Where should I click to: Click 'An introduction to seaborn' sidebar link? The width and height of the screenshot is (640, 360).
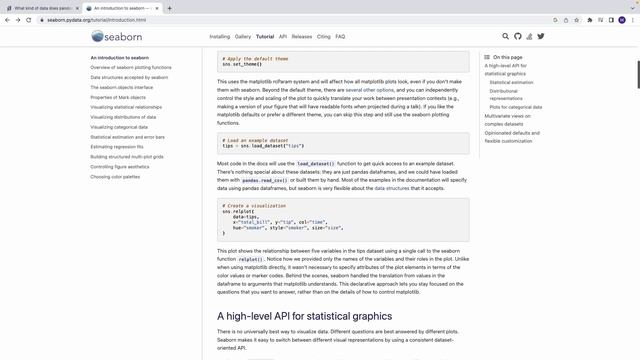(120, 58)
